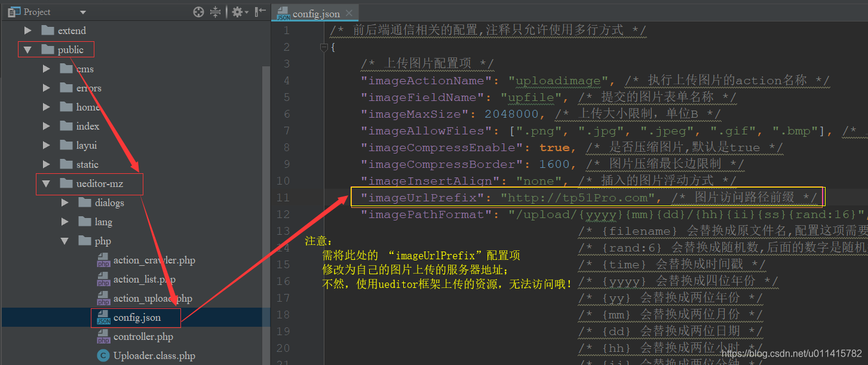Click the JSON icon beside config.json in tree
This screenshot has width=868, height=365.
point(102,317)
